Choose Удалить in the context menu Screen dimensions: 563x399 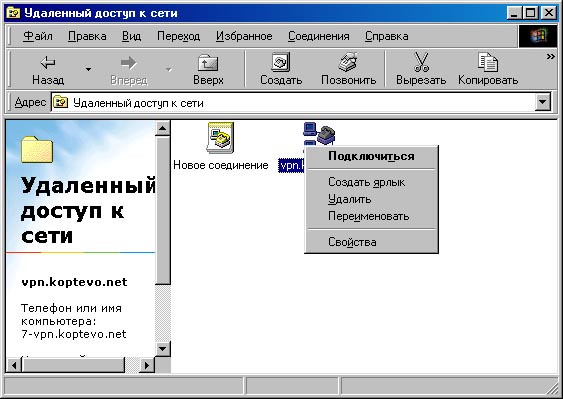(x=371, y=199)
